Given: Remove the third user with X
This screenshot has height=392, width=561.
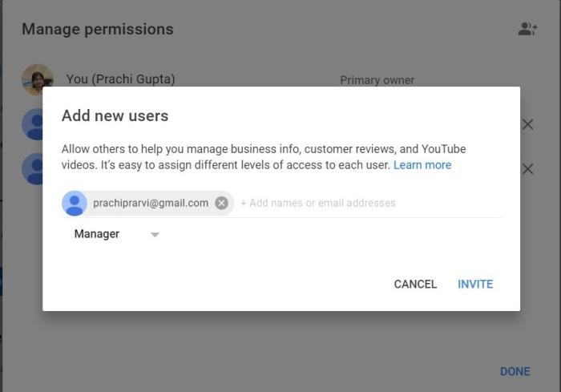Looking at the screenshot, I should click(x=527, y=169).
